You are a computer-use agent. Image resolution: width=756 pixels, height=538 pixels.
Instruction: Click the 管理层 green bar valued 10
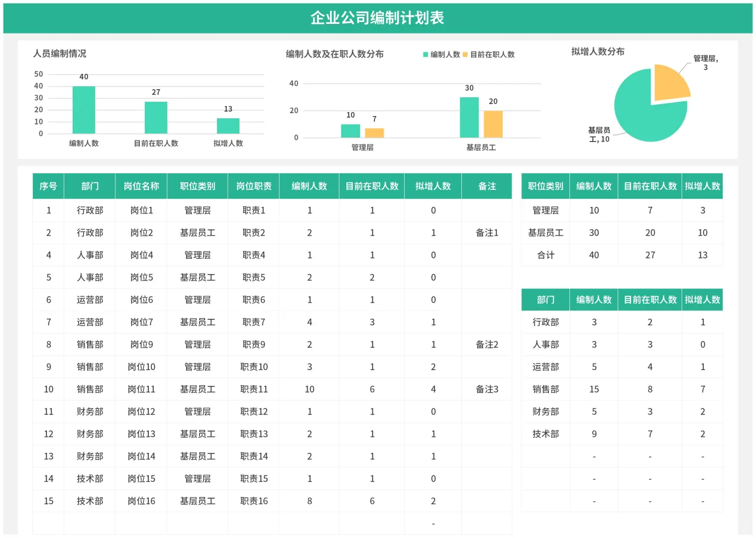coord(350,131)
